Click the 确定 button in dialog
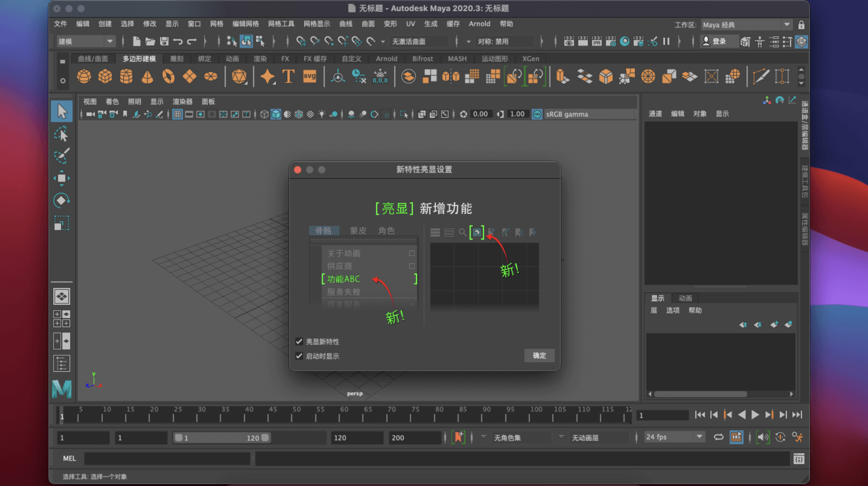 (539, 356)
